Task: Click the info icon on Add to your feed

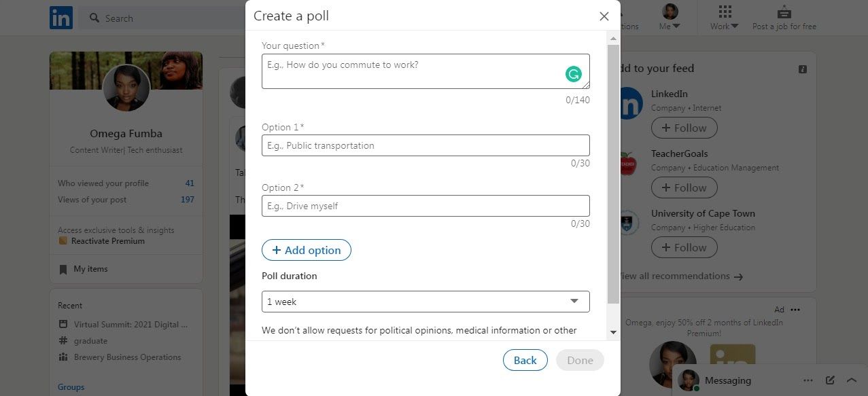Action: (803, 69)
